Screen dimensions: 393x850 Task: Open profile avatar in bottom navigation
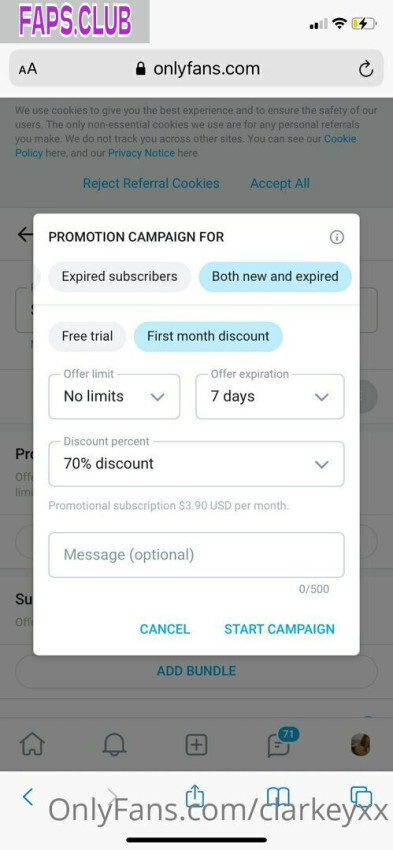(360, 745)
